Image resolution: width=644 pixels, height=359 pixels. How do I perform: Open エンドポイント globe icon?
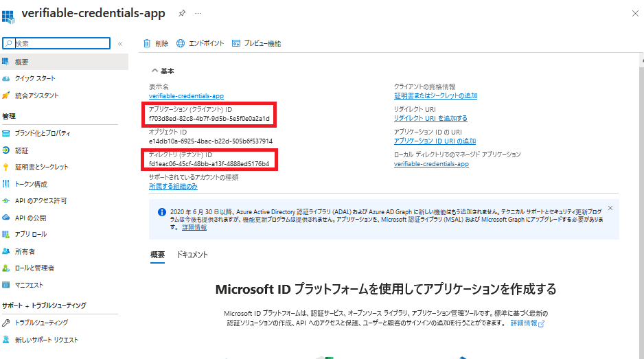[x=181, y=43]
